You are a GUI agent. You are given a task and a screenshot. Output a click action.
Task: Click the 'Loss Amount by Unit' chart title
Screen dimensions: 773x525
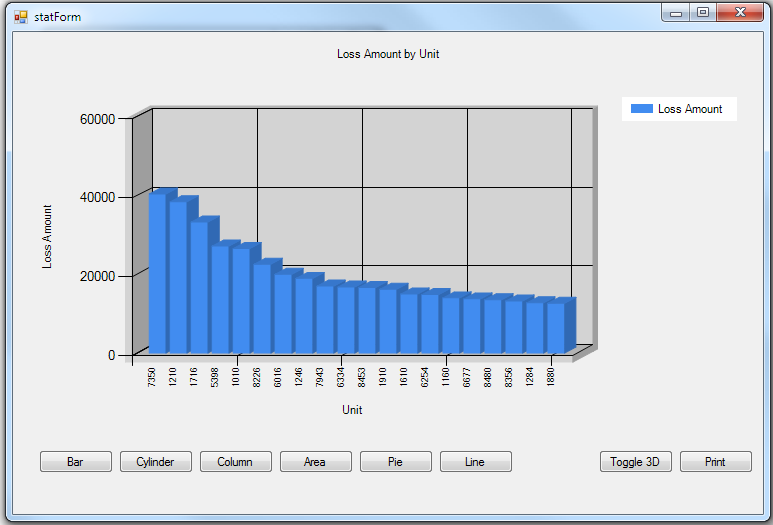[x=388, y=54]
